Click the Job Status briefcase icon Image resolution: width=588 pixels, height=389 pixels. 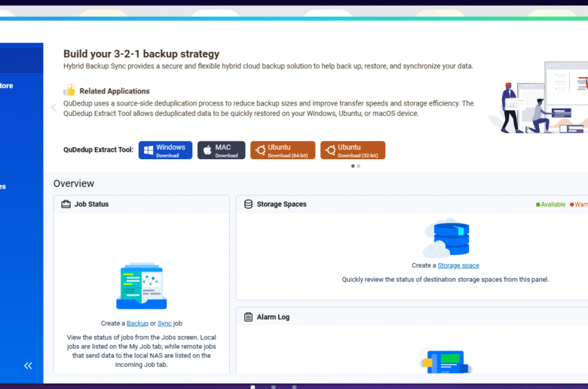[x=66, y=204]
